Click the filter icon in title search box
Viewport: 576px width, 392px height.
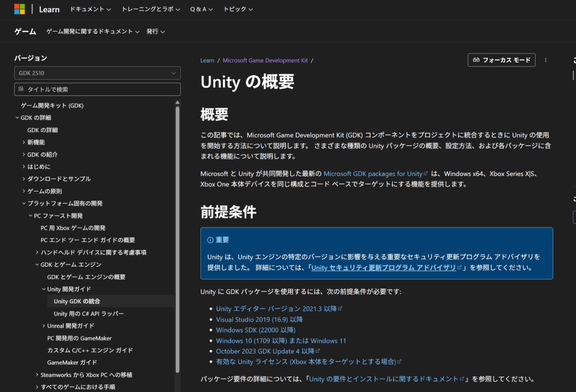coord(21,89)
